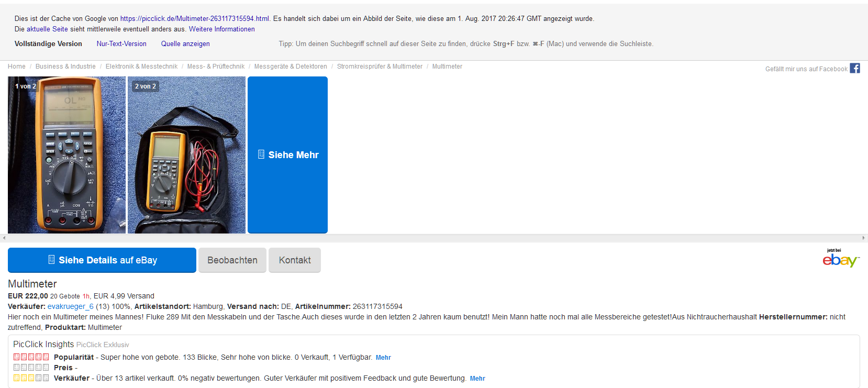Screen dimensions: 868x388
Task: Open Stromkreisprüfer & Multimeter breadcrumb
Action: coord(380,66)
